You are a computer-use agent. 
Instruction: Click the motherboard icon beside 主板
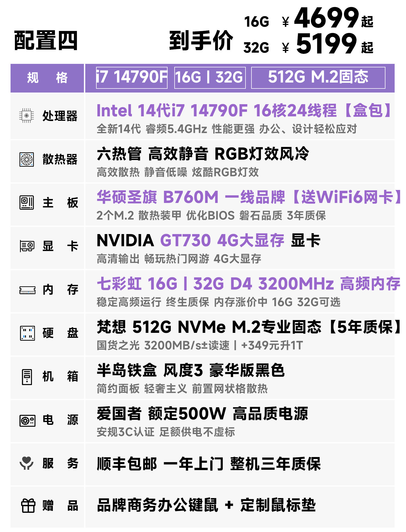tap(27, 202)
